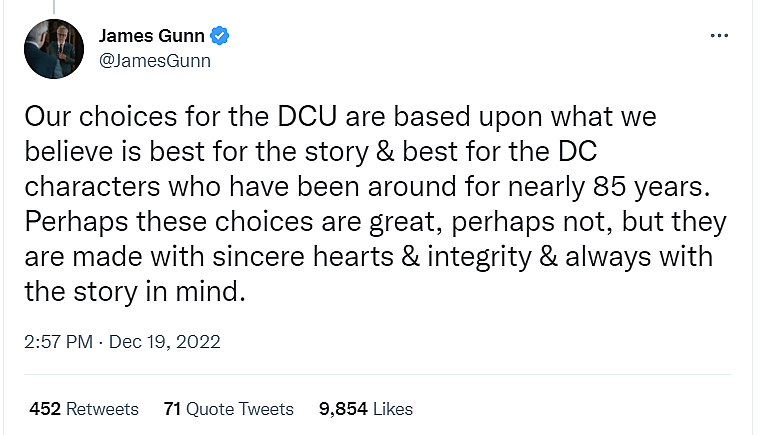The height and width of the screenshot is (435, 760).
Task: Open the 2:57 PM timestamp link
Action: (60, 341)
